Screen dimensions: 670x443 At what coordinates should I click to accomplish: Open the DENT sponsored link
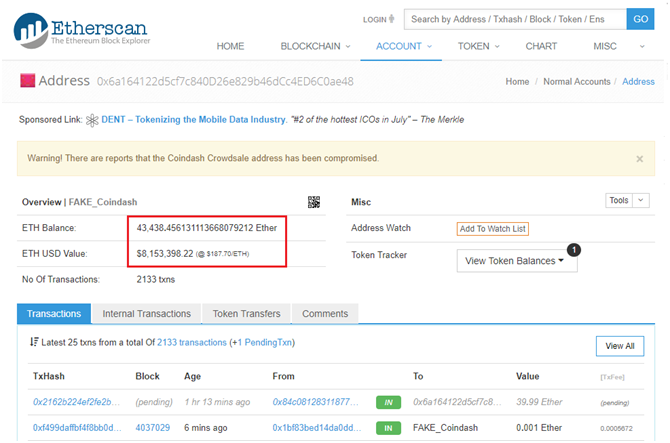[x=194, y=120]
